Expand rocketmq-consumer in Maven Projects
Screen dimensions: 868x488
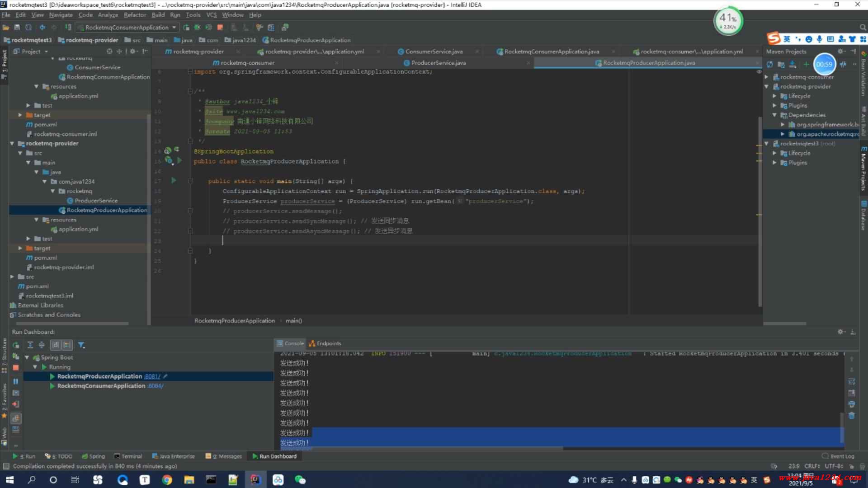pos(767,77)
